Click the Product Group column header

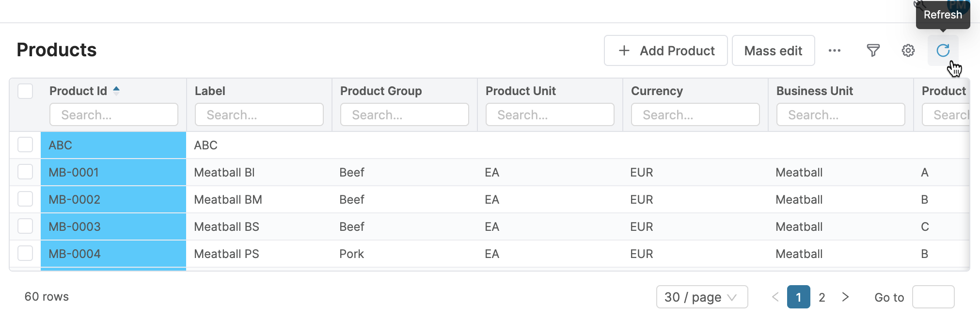[x=381, y=91]
